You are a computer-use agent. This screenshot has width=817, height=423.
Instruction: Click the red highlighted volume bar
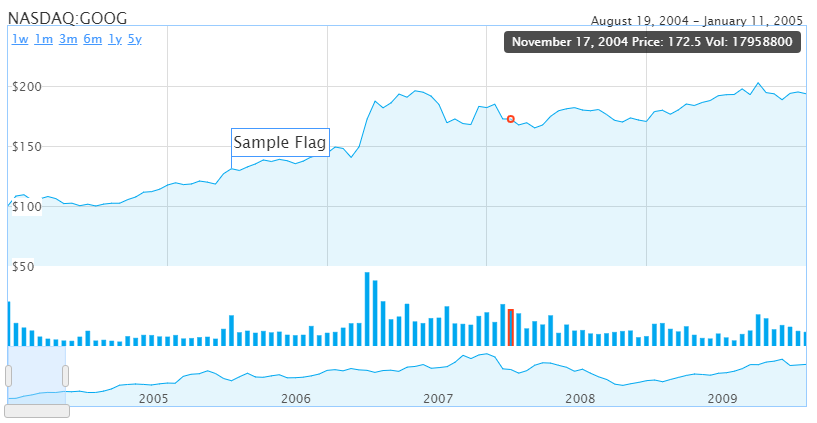pyautogui.click(x=511, y=327)
